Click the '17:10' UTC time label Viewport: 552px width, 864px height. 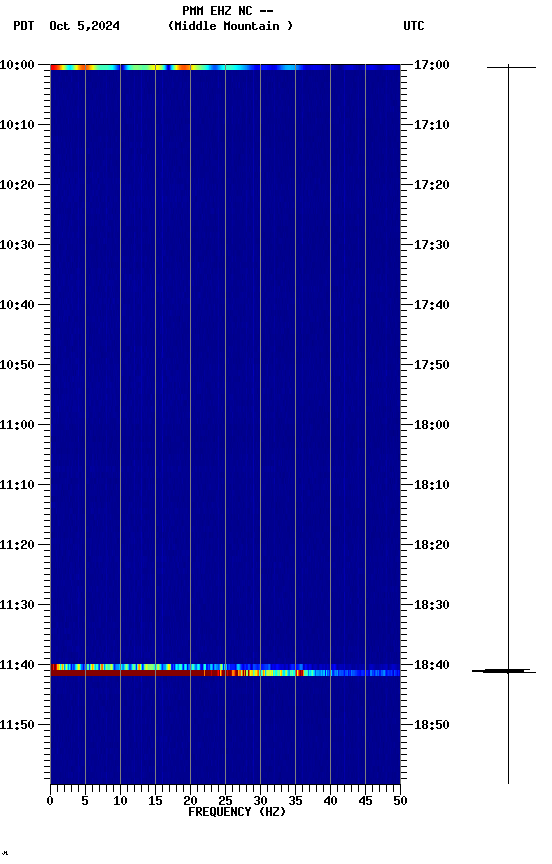point(432,125)
